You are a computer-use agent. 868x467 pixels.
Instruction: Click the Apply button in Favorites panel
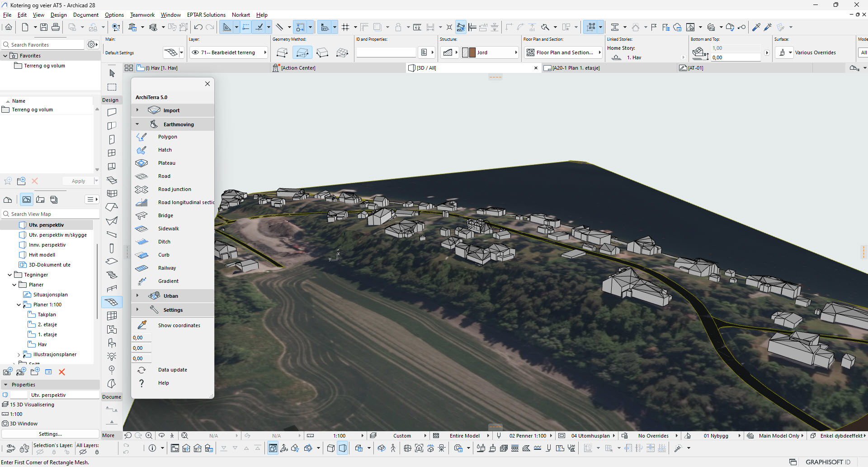coord(78,181)
